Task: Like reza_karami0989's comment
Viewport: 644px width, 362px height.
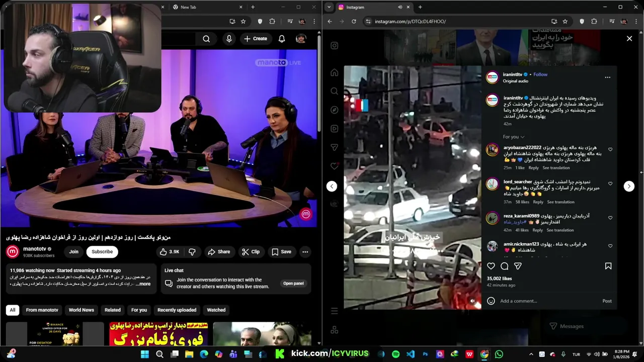Action: click(x=610, y=218)
